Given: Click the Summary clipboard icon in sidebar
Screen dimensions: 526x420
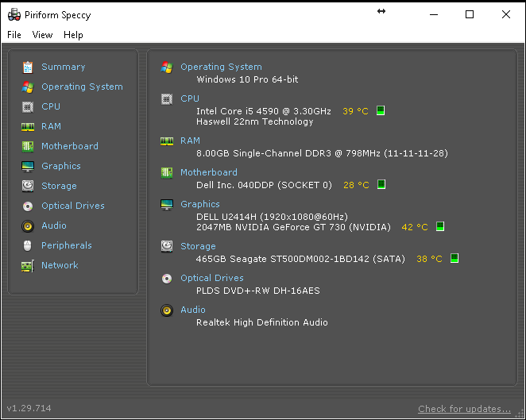Looking at the screenshot, I should (28, 67).
